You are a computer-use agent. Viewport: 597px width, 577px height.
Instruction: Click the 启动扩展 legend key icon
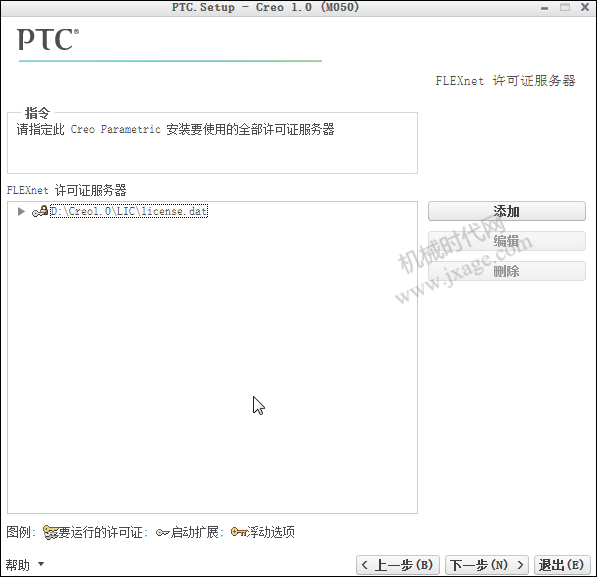coord(162,533)
